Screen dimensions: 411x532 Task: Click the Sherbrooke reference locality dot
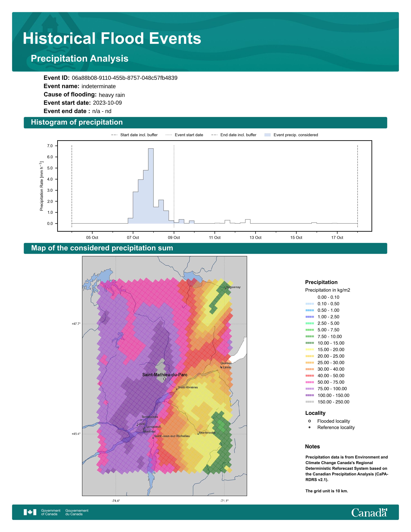point(198,434)
